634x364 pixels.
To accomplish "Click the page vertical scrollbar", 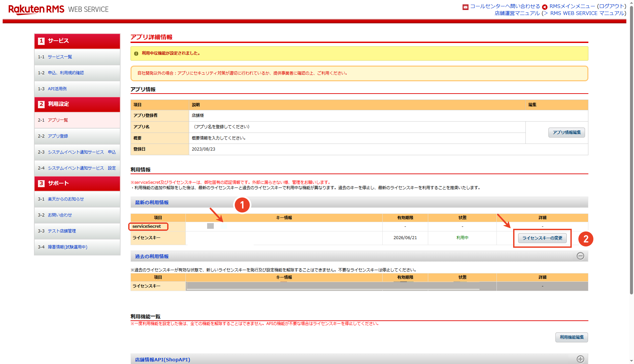I will [631, 150].
